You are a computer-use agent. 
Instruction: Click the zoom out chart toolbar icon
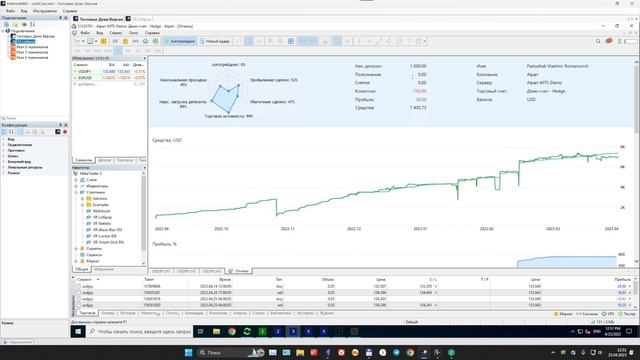[x=280, y=41]
